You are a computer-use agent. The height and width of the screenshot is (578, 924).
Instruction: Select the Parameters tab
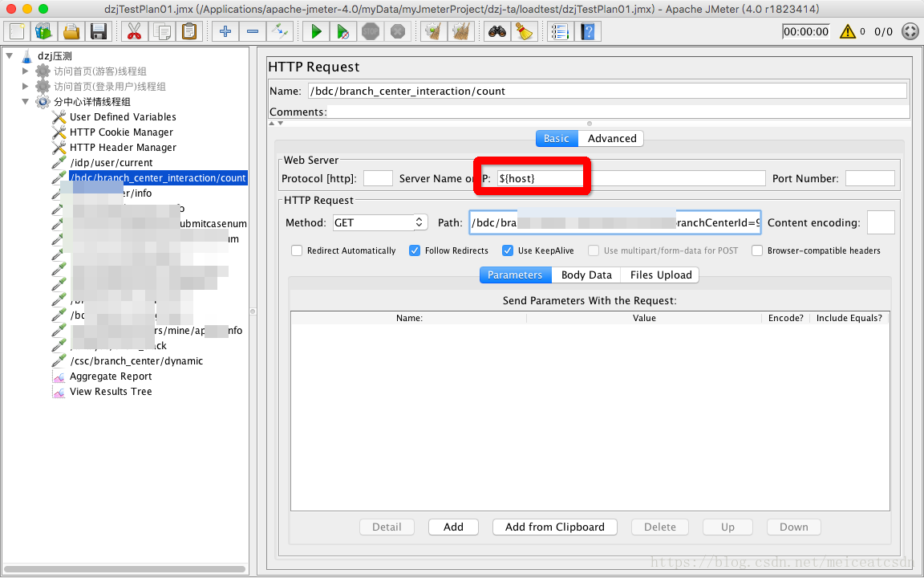point(515,275)
